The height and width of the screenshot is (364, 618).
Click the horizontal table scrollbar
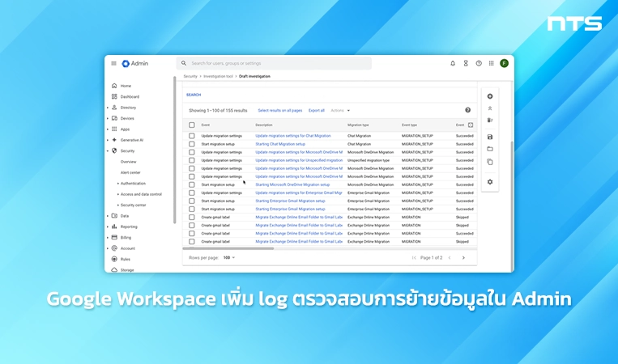[228, 248]
